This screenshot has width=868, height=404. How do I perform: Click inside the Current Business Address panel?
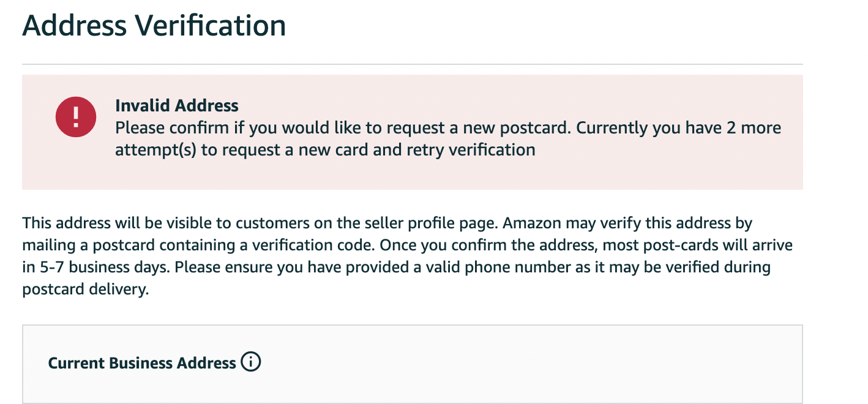413,364
